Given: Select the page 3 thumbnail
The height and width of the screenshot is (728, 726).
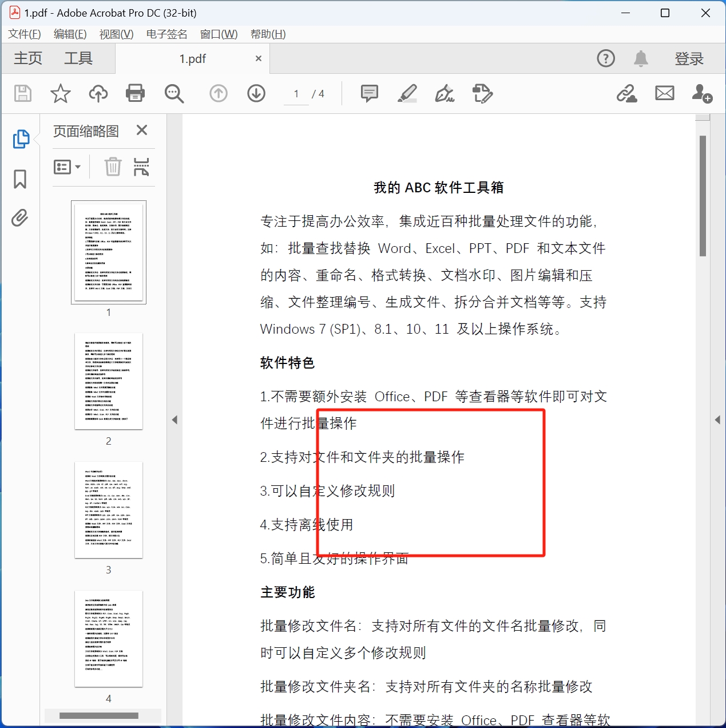Looking at the screenshot, I should point(108,509).
